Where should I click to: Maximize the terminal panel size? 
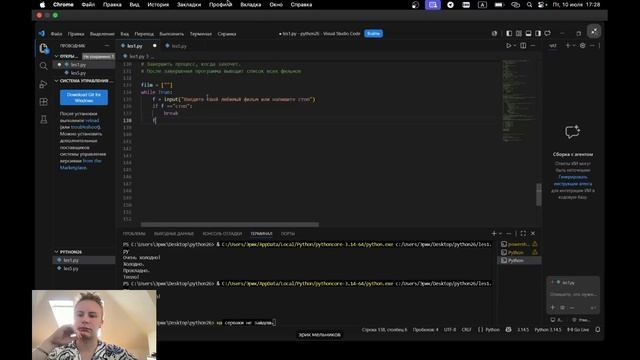point(523,233)
